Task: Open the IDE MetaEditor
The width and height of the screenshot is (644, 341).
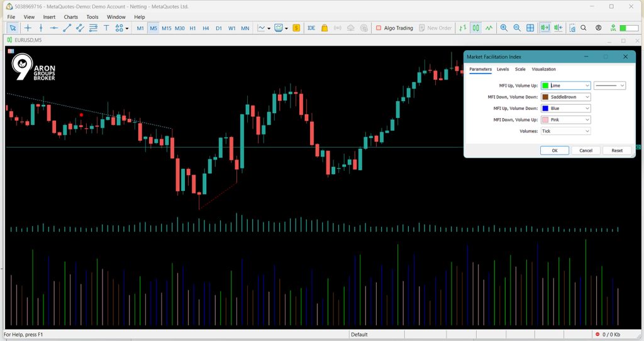Action: (311, 28)
